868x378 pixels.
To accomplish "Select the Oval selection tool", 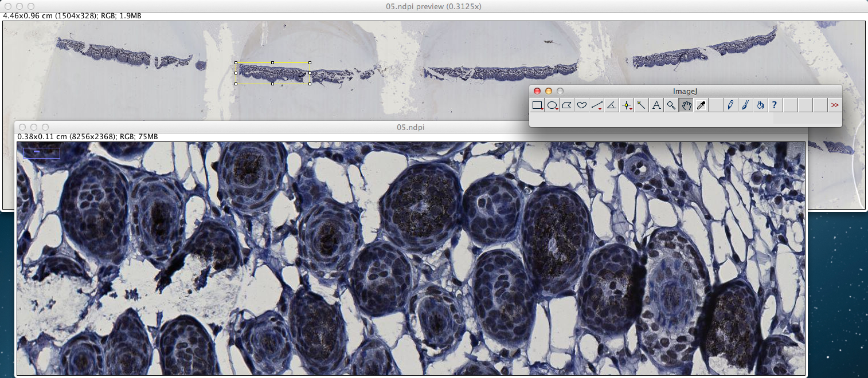I will (553, 105).
